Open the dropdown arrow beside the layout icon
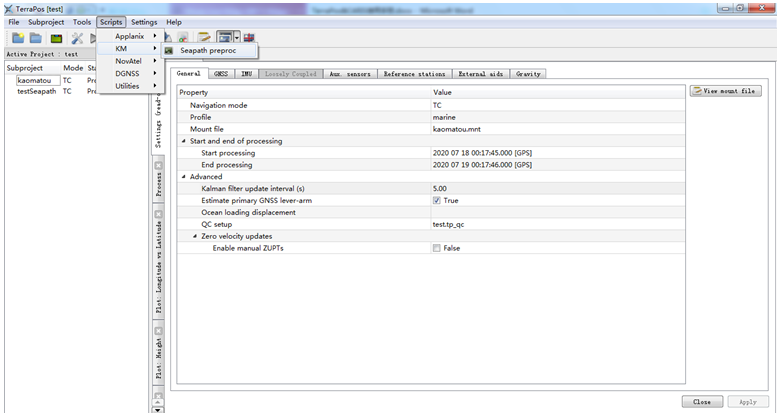This screenshot has width=778, height=413. point(237,38)
